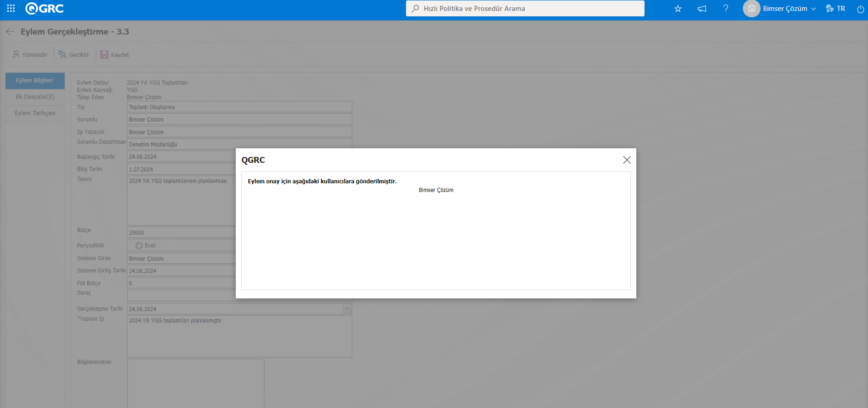Open the Ek Dosyalar(0) tab
Screen dimensions: 868x408
pos(35,97)
